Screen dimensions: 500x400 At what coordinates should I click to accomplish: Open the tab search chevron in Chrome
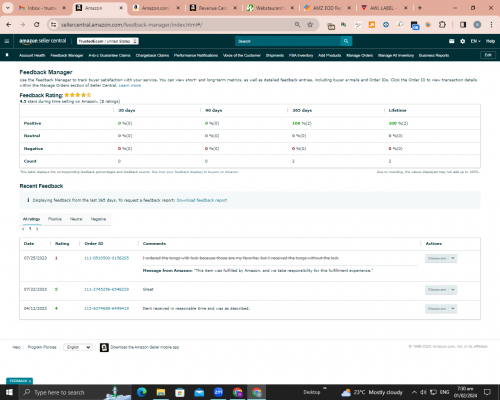[x=7, y=8]
